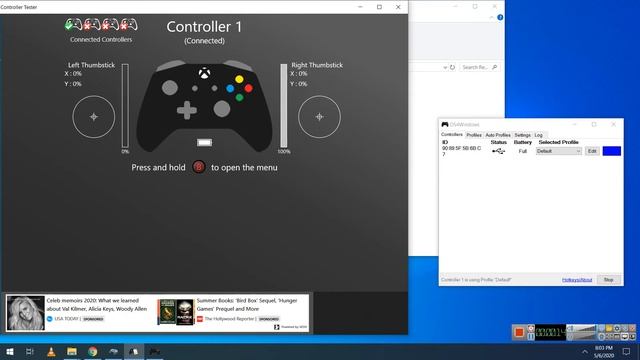640x360 pixels.
Task: Click the USB status icon in DS4Windows
Action: [x=498, y=151]
